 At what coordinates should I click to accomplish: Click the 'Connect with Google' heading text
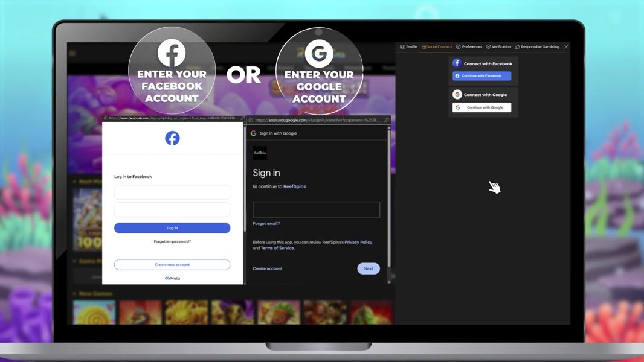point(486,95)
